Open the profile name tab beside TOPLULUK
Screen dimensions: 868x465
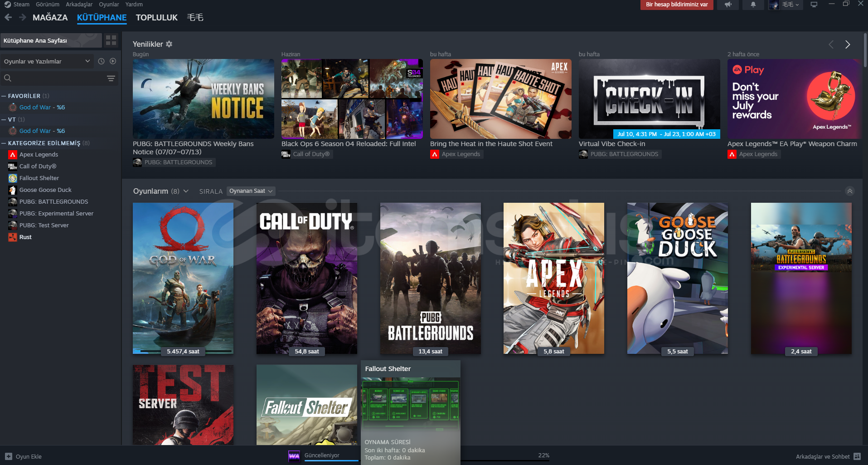pyautogui.click(x=195, y=17)
